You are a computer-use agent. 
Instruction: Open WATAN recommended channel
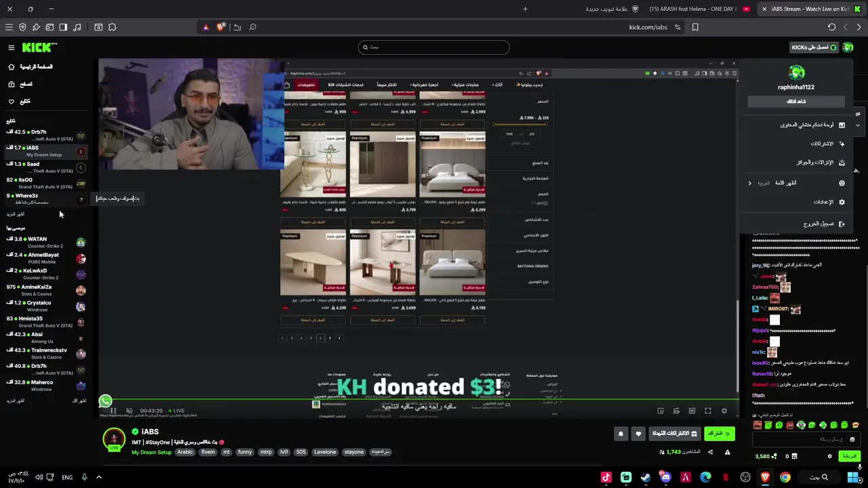45,242
